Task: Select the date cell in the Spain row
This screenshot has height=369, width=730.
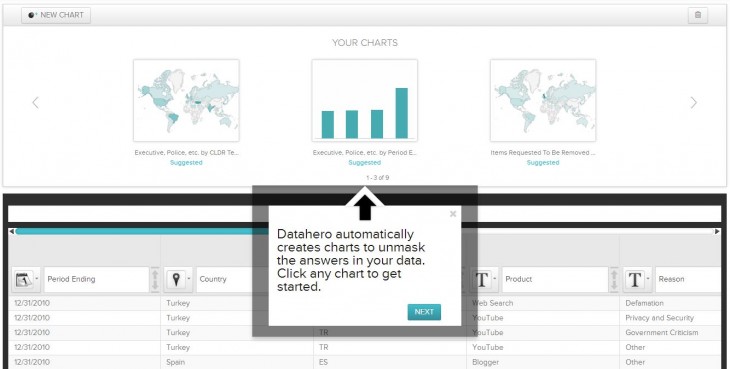Action: click(85, 362)
